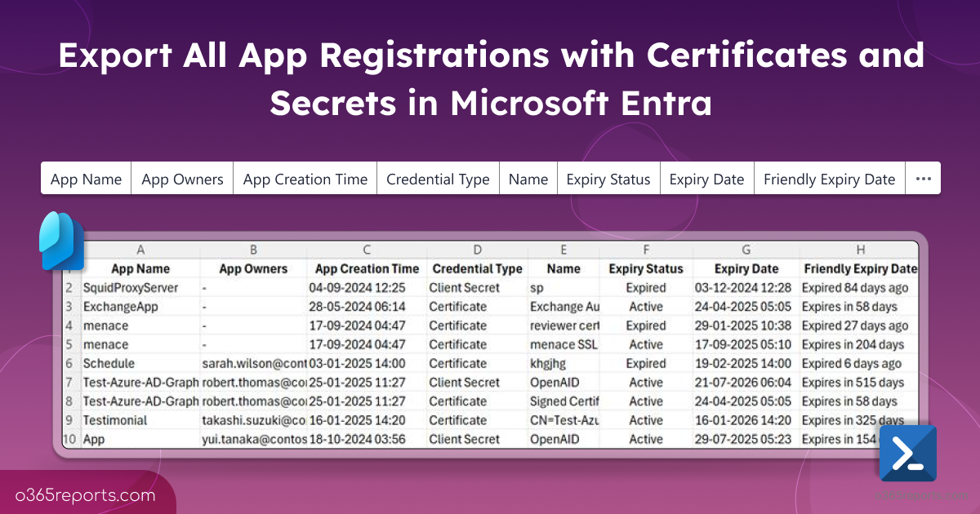Click the App Creation Time spreadsheet header cell
Image resolution: width=980 pixels, height=514 pixels.
point(367,268)
